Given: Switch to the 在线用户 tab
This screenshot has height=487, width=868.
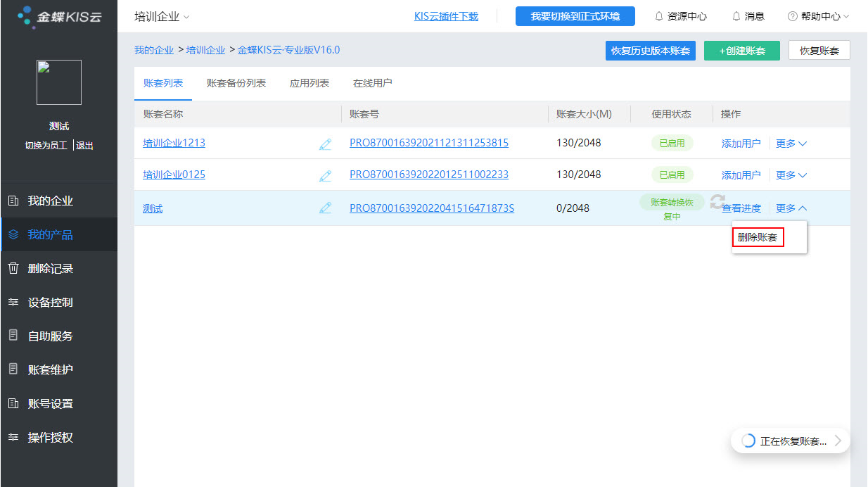Looking at the screenshot, I should click(372, 83).
